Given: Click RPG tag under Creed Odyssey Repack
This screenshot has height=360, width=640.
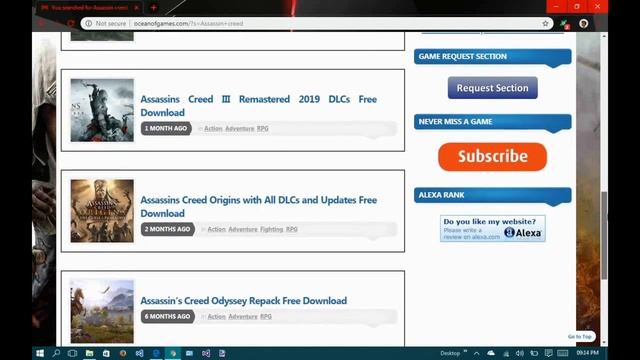Looking at the screenshot, I should [266, 317].
